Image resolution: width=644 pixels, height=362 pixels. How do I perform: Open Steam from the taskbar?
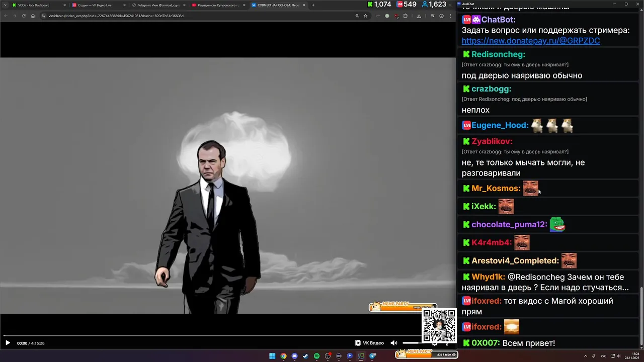305,356
